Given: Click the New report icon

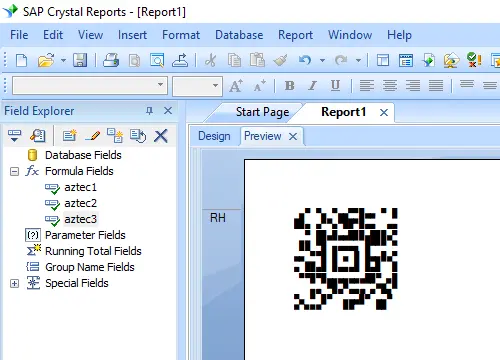Looking at the screenshot, I should (22, 61).
